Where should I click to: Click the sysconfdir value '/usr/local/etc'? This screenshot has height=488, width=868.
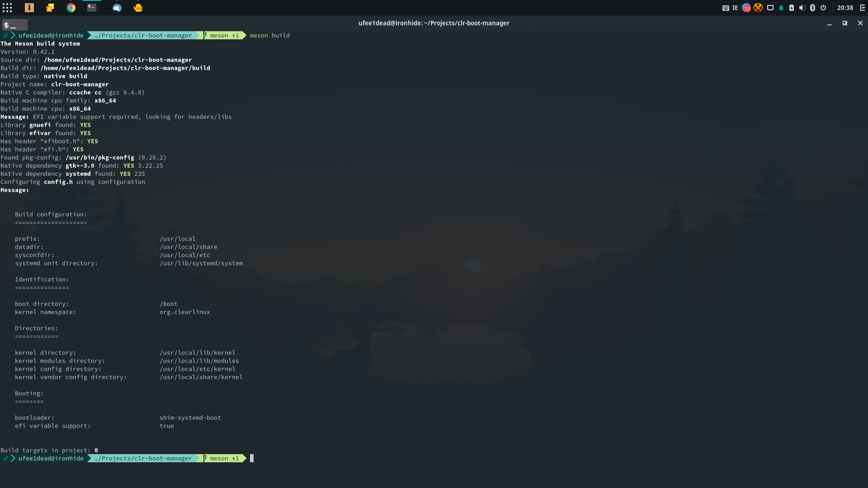(x=185, y=255)
